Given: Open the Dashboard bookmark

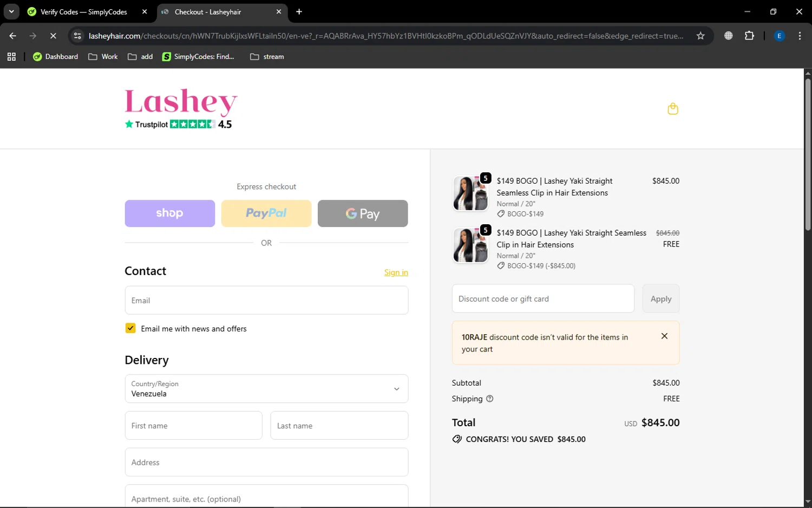Looking at the screenshot, I should click(x=55, y=56).
